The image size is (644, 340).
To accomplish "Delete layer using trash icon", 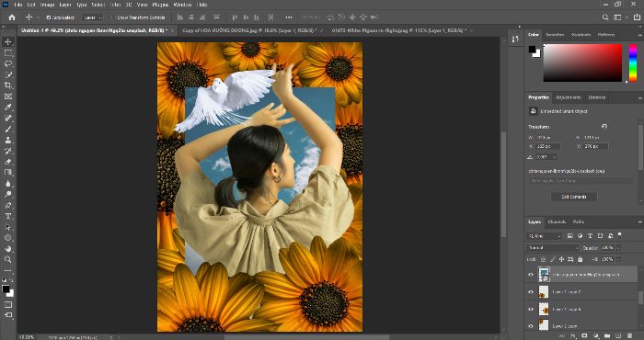I will coord(629,336).
